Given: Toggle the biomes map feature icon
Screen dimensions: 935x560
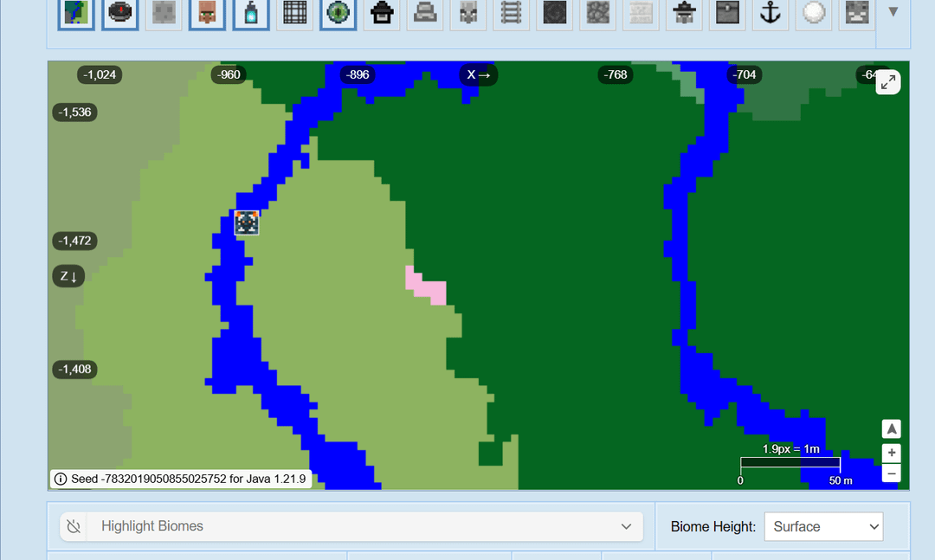Looking at the screenshot, I should click(76, 12).
